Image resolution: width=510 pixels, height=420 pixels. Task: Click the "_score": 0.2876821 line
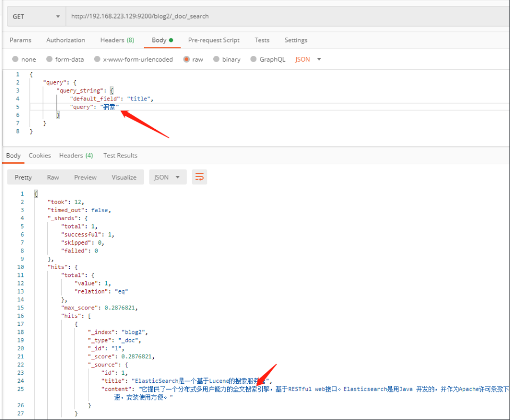[x=121, y=356]
